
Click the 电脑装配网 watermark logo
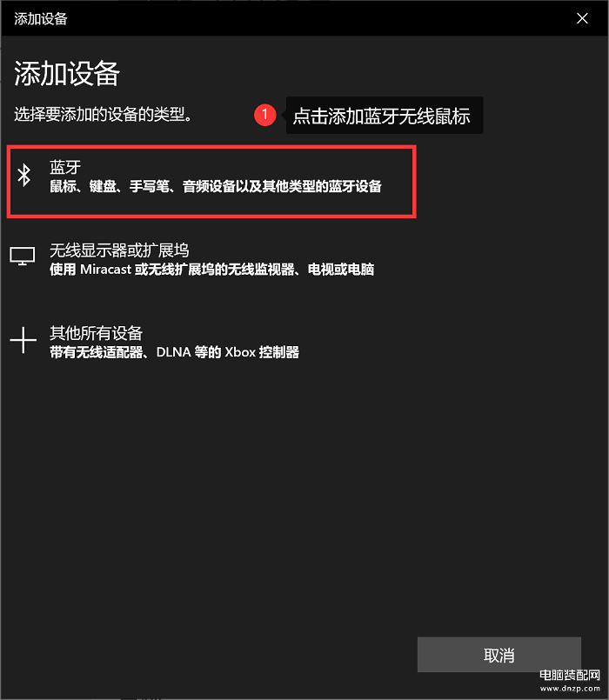click(570, 675)
